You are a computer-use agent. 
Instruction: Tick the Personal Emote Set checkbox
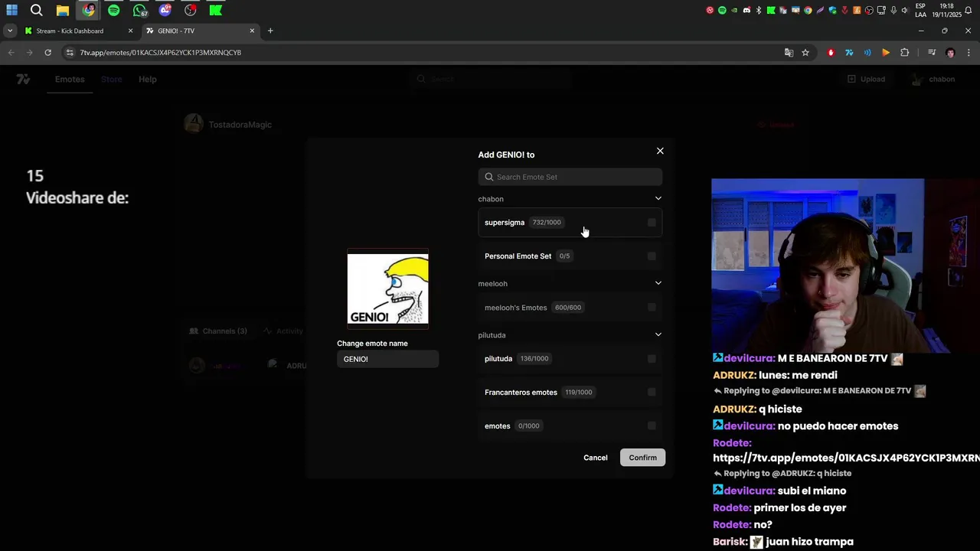click(x=652, y=256)
